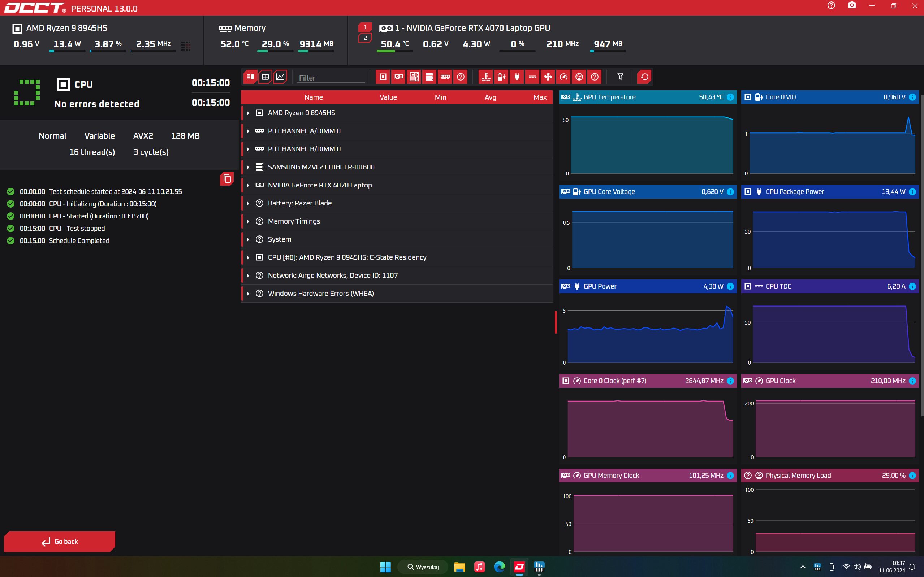This screenshot has height=577, width=924.
Task: Toggle the clock frequency sensor filter
Action: point(564,77)
